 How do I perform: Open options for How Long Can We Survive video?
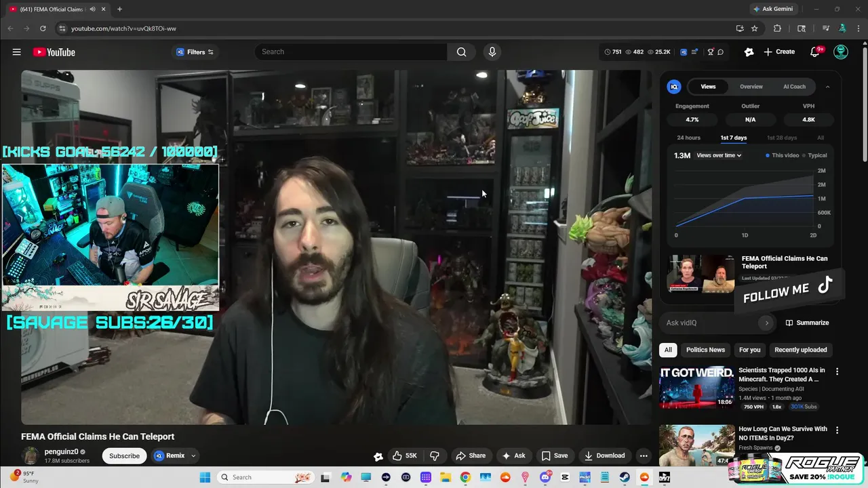(837, 430)
